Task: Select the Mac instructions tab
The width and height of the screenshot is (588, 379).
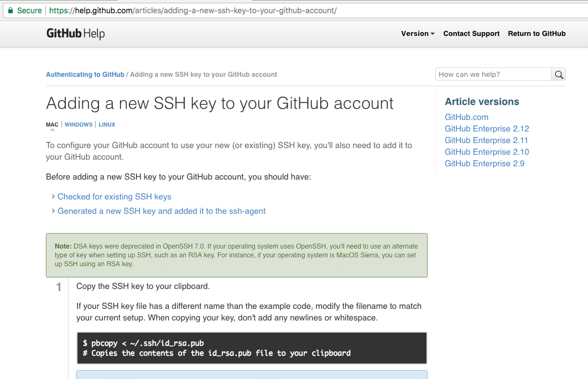Action: 52,125
